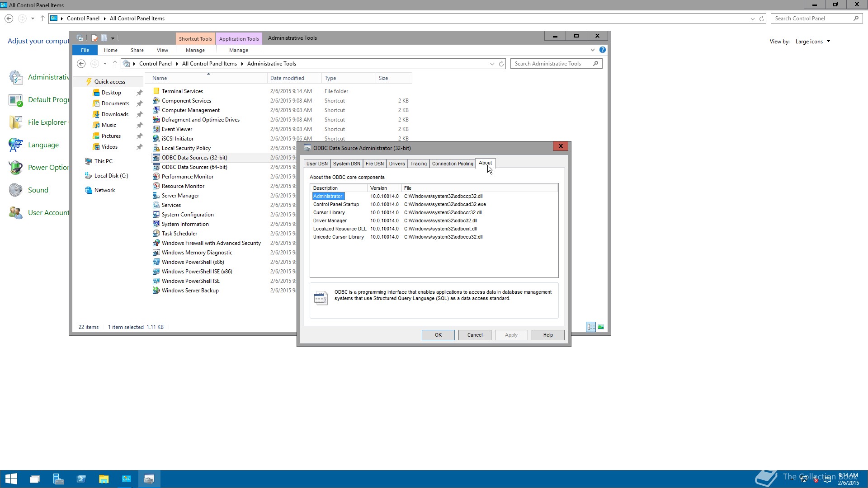Click Cancel in ODBC dialog
Image resolution: width=868 pixels, height=488 pixels.
[x=475, y=335]
